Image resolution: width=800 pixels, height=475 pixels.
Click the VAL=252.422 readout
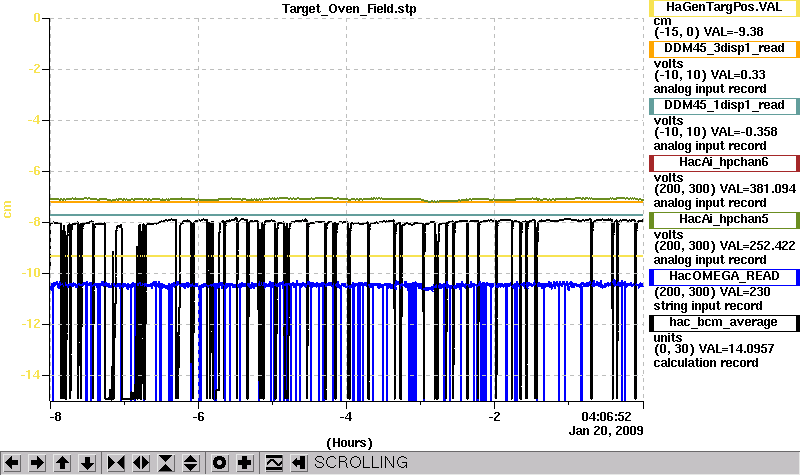pos(757,246)
